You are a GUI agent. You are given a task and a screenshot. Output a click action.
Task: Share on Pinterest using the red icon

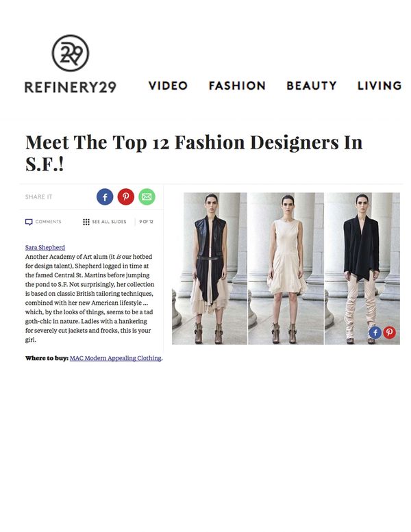[126, 197]
